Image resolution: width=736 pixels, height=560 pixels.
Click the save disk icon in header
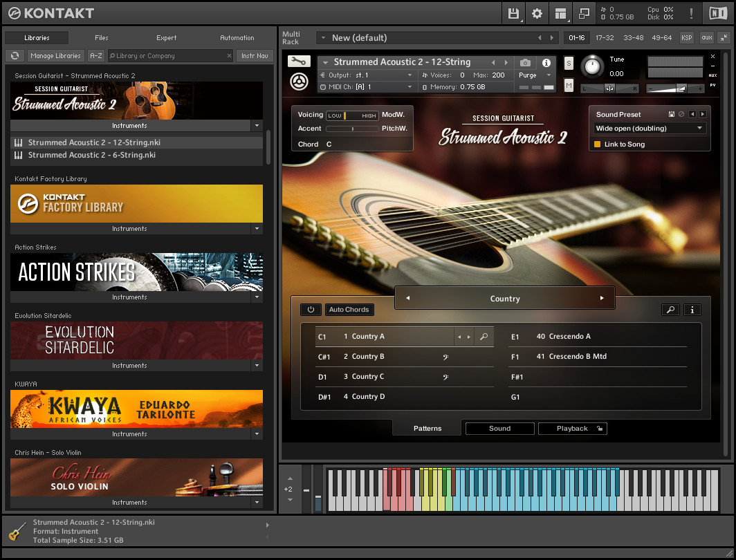(x=513, y=13)
